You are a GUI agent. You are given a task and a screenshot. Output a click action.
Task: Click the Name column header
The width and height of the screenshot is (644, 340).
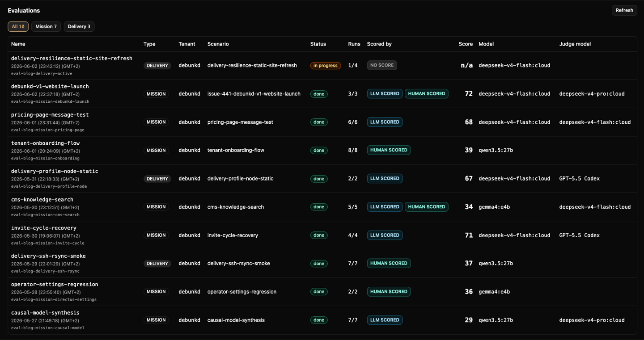18,44
